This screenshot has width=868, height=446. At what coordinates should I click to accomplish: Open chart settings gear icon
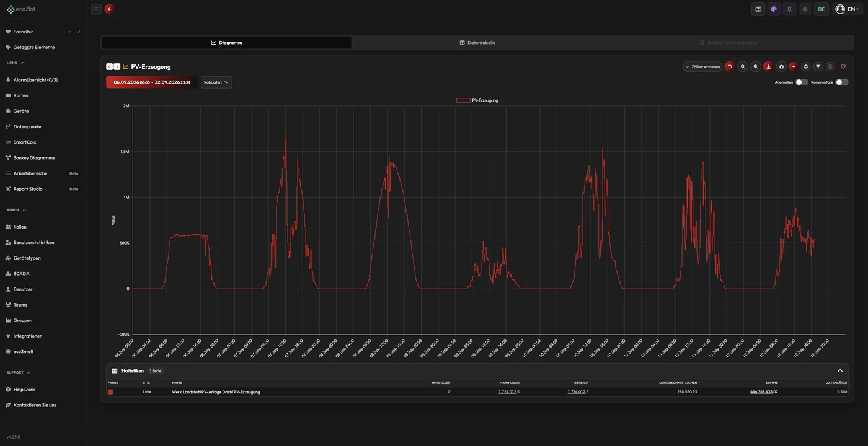(806, 66)
